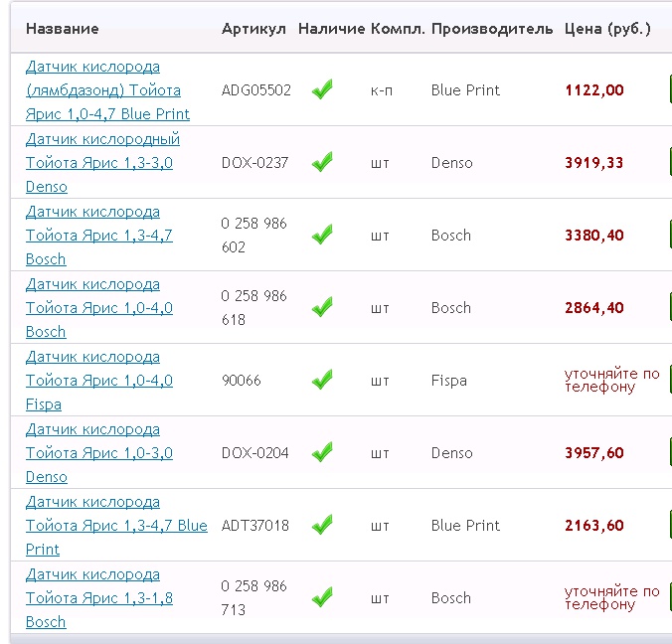Image resolution: width=672 pixels, height=644 pixels.
Task: Click the "Название" column header
Action: (62, 29)
